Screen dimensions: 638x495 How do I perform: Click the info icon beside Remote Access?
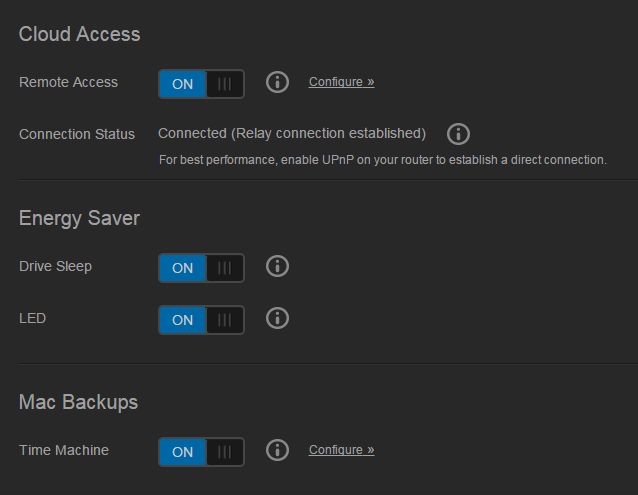pos(277,82)
